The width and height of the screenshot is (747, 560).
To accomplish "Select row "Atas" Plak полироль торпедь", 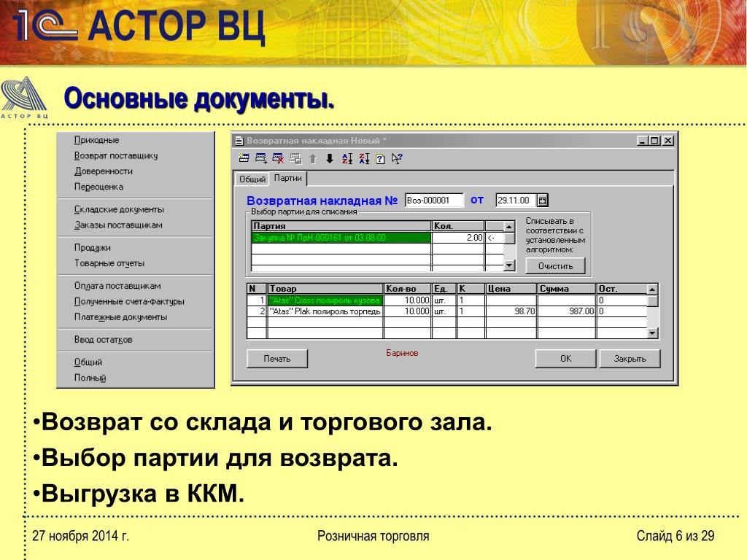I will point(325,311).
